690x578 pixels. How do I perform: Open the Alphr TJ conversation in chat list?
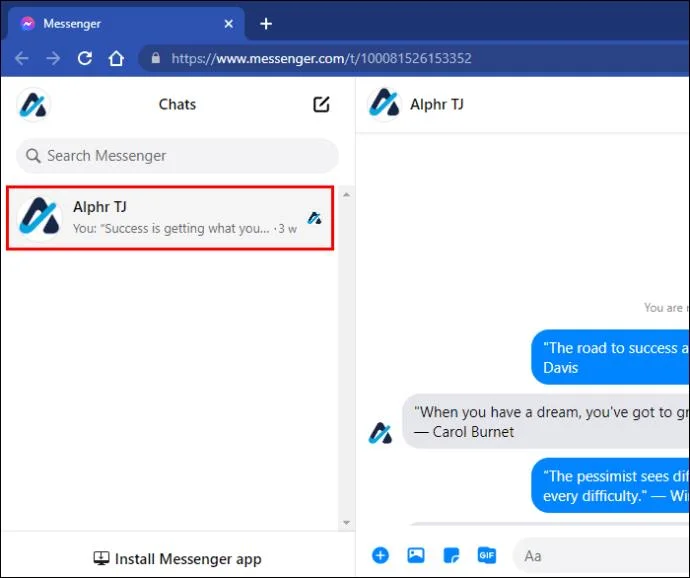tap(170, 218)
